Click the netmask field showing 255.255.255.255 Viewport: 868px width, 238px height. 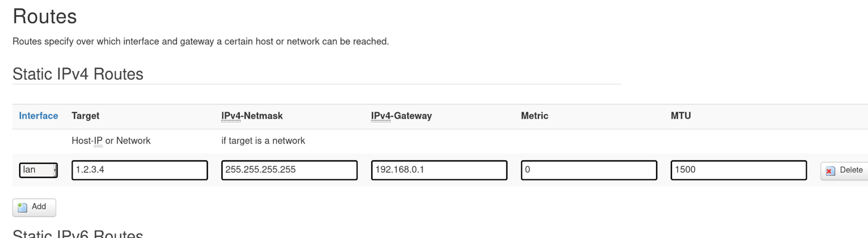pyautogui.click(x=289, y=170)
